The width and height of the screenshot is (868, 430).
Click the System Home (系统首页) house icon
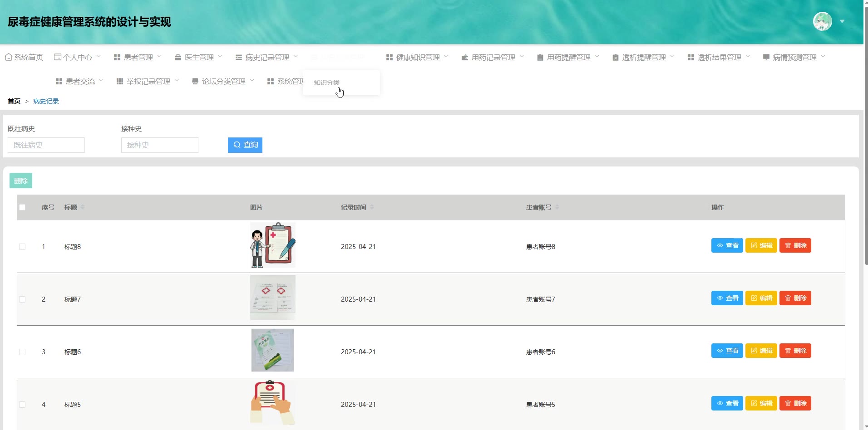pyautogui.click(x=9, y=57)
